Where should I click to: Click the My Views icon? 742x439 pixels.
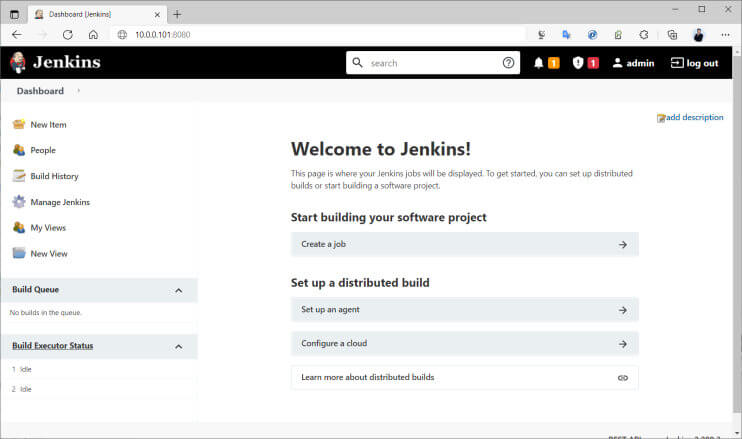pos(19,228)
